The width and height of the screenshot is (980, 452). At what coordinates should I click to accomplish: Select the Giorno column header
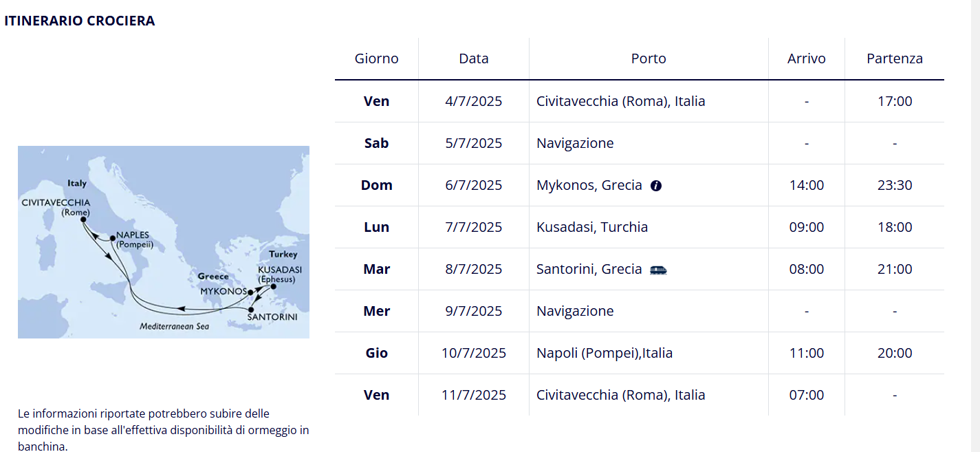(377, 58)
